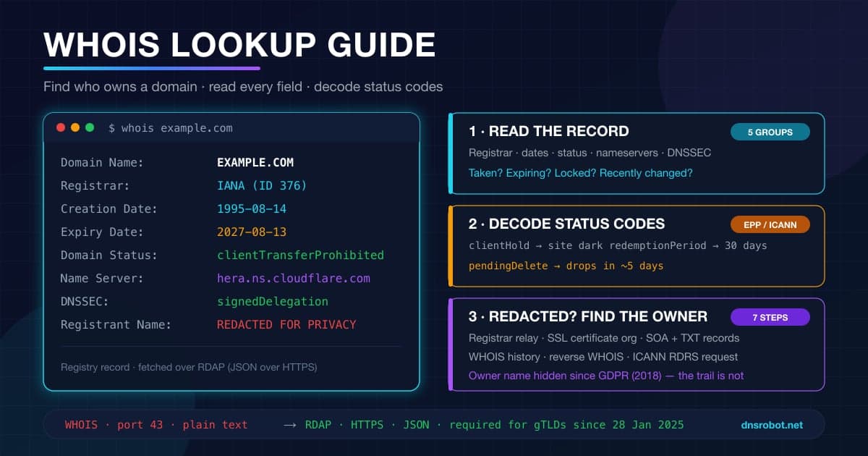
Task: Click the 'EPP / ICANN' badge
Action: point(770,224)
